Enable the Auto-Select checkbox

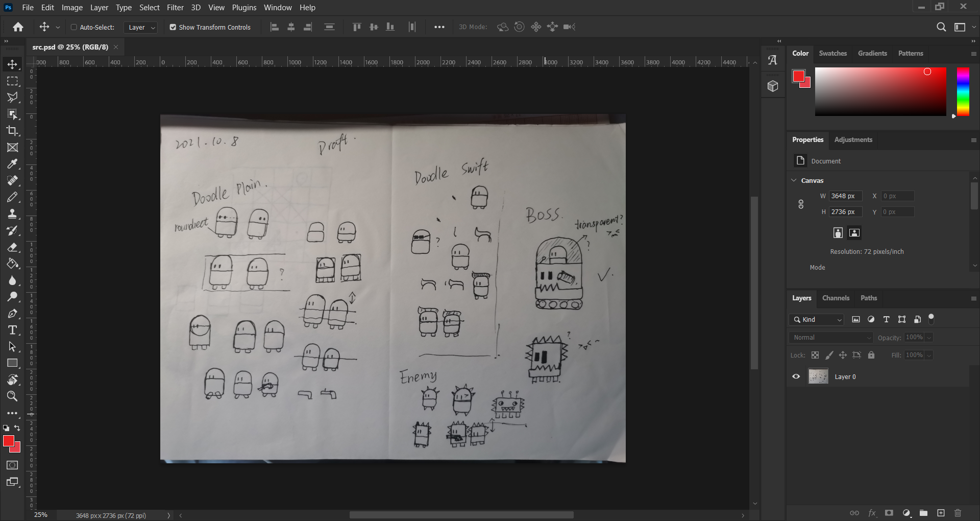coord(74,27)
